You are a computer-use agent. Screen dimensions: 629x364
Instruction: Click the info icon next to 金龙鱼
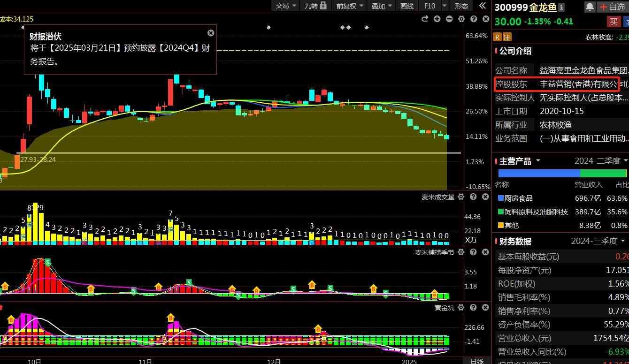coord(561,8)
